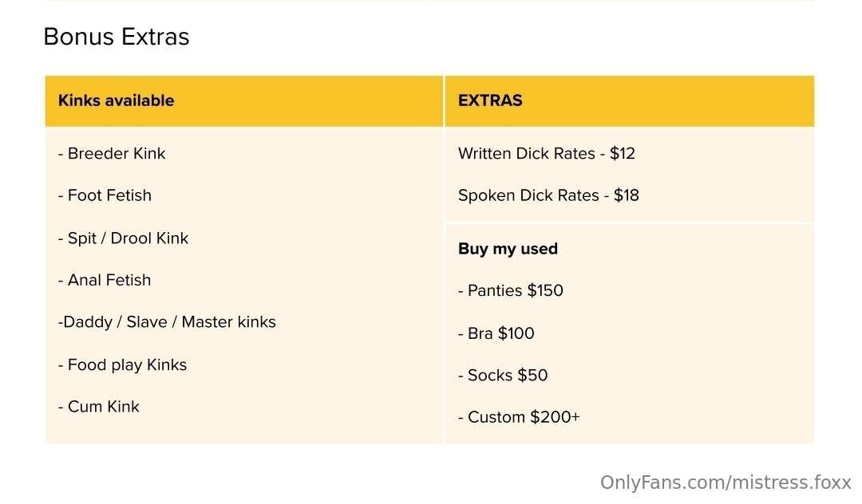The height and width of the screenshot is (504, 862).
Task: Pick the Foot Fetish list entry
Action: coord(105,195)
